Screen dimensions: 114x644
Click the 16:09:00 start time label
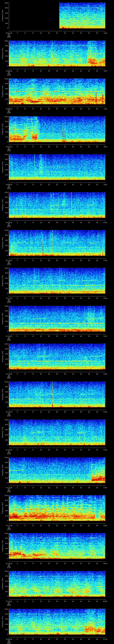[x=9, y=223]
